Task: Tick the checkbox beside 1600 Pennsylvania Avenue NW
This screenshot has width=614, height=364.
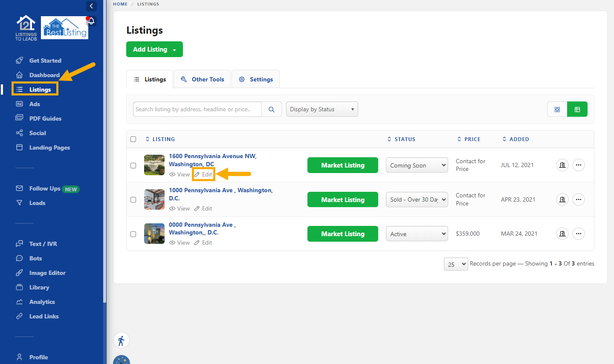Action: (x=133, y=165)
